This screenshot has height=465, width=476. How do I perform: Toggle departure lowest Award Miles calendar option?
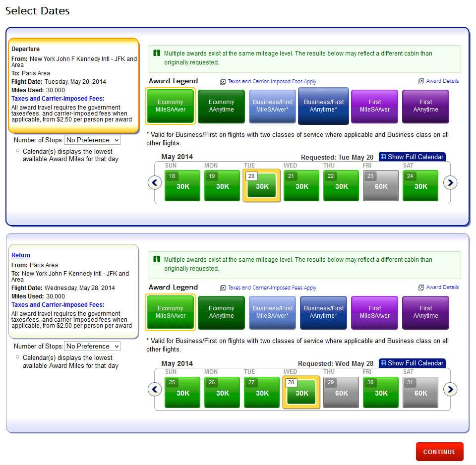(x=18, y=151)
